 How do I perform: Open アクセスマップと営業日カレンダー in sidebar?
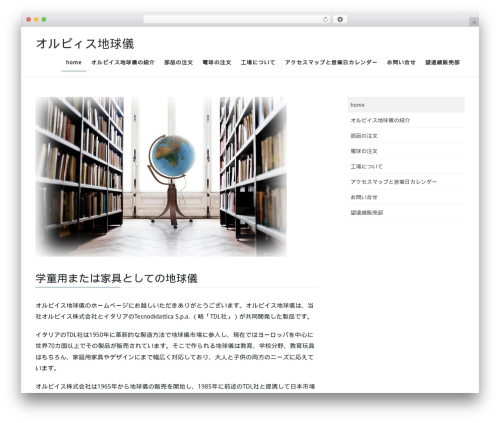[406, 182]
